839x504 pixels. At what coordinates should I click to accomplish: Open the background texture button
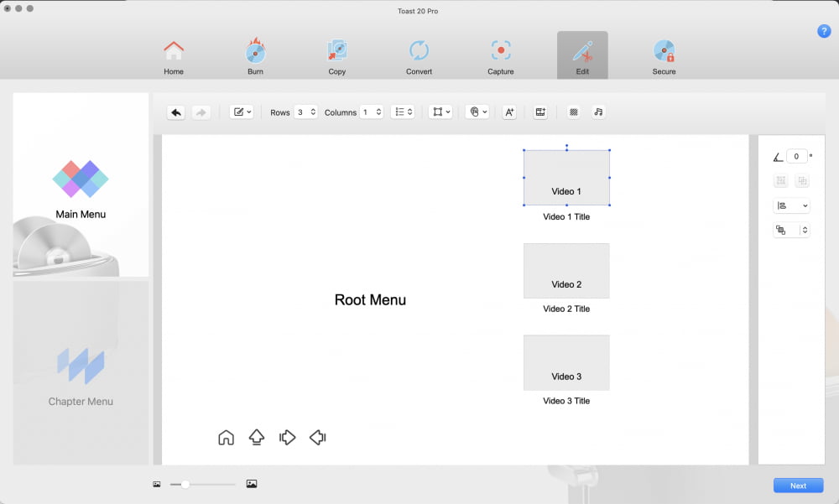[574, 112]
